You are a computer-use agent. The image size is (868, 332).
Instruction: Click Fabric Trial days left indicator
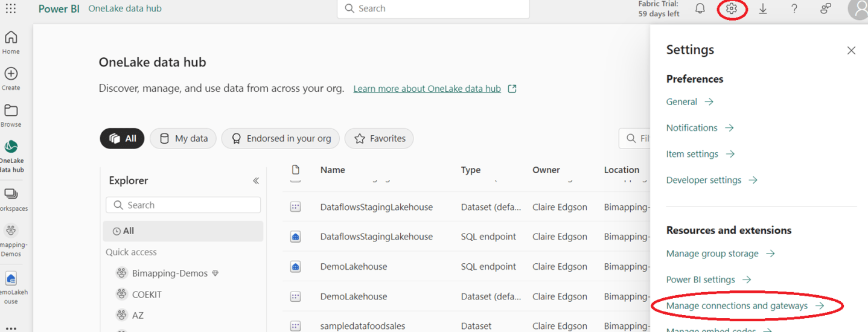tap(659, 8)
